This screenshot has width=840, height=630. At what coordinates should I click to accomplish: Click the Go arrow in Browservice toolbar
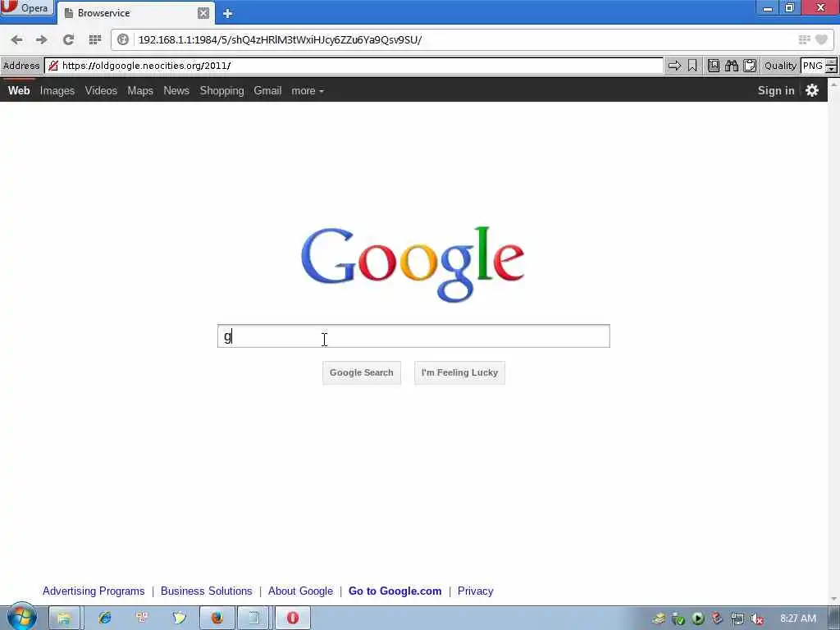(x=674, y=66)
